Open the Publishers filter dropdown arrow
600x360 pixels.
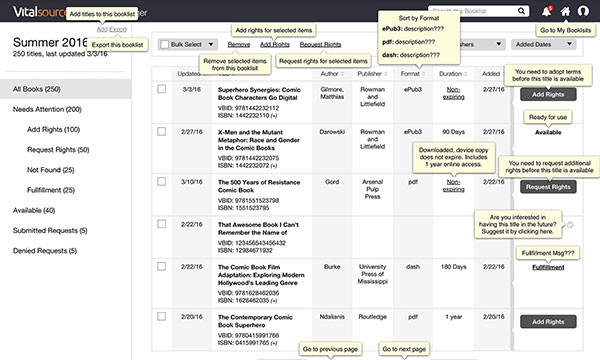tap(499, 44)
